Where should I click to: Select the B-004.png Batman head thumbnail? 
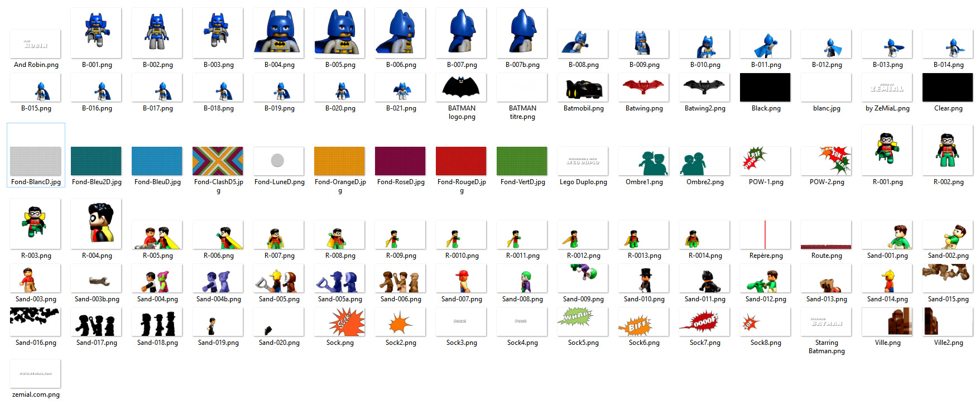279,33
